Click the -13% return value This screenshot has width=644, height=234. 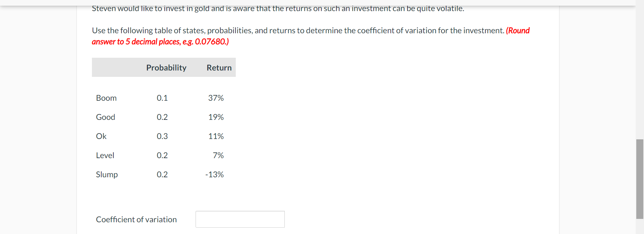(x=214, y=175)
